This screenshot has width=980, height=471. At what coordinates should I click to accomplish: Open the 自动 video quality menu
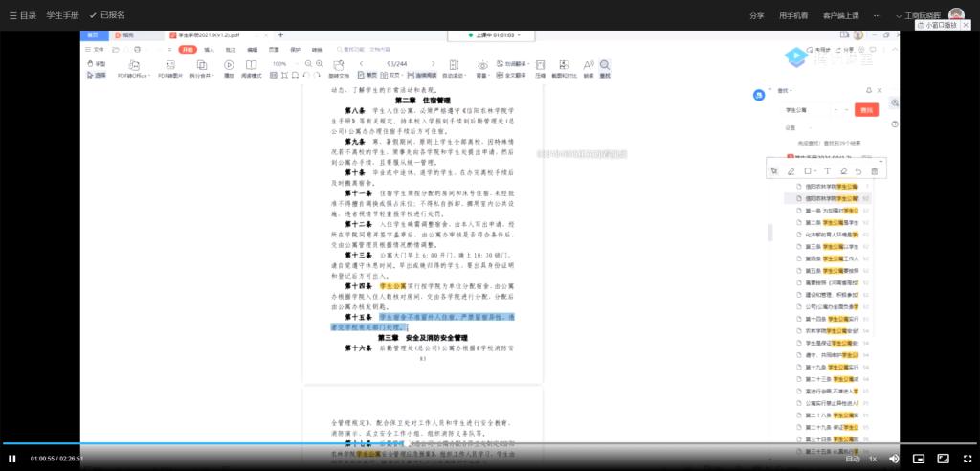(852, 459)
